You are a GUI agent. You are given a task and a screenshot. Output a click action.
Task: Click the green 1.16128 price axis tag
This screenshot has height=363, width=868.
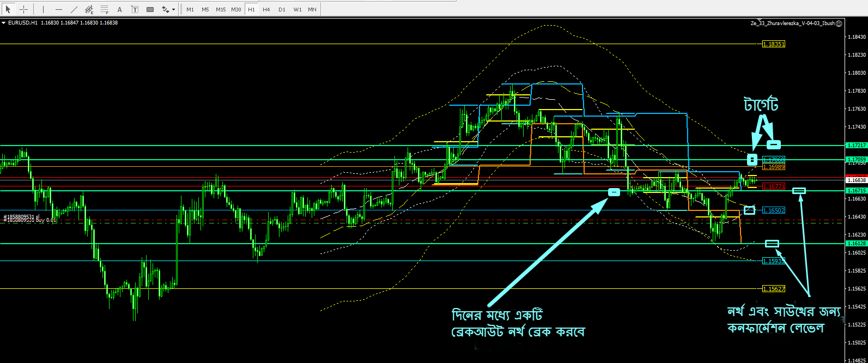point(857,244)
